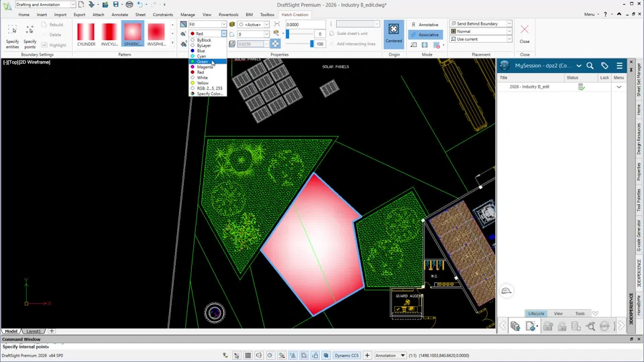The width and height of the screenshot is (644, 362).
Task: Open the Menu dropdown at top right
Action: 591,14
